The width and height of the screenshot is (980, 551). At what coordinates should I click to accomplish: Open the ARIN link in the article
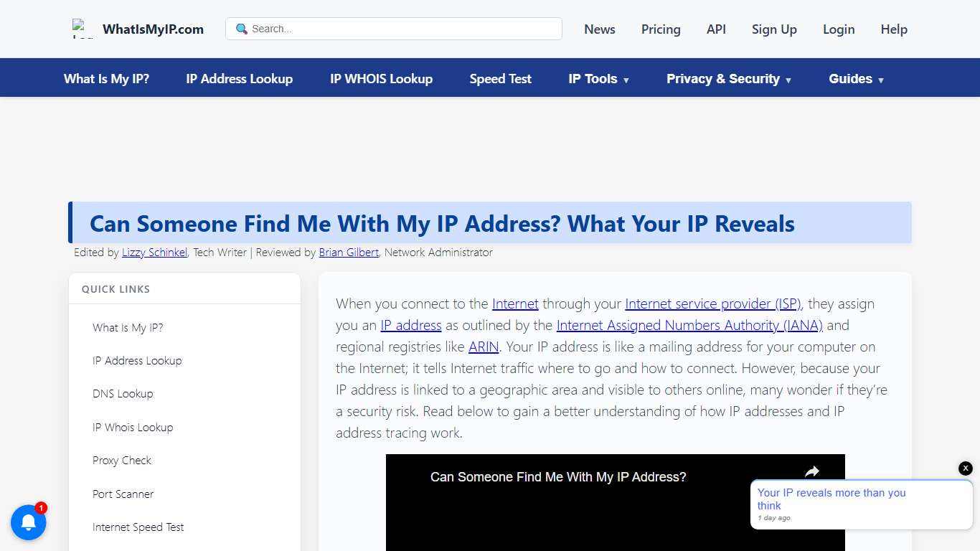coord(483,347)
